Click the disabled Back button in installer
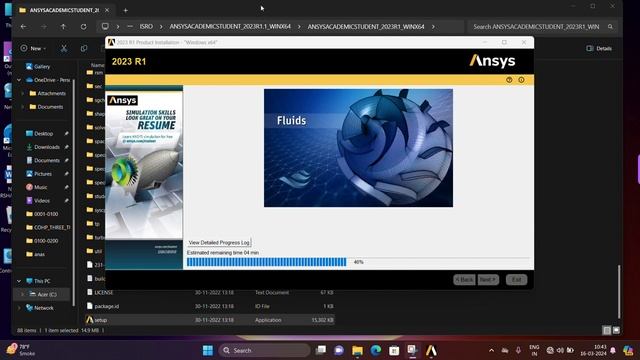Screen dimensions: 640x360 pyautogui.click(x=464, y=280)
